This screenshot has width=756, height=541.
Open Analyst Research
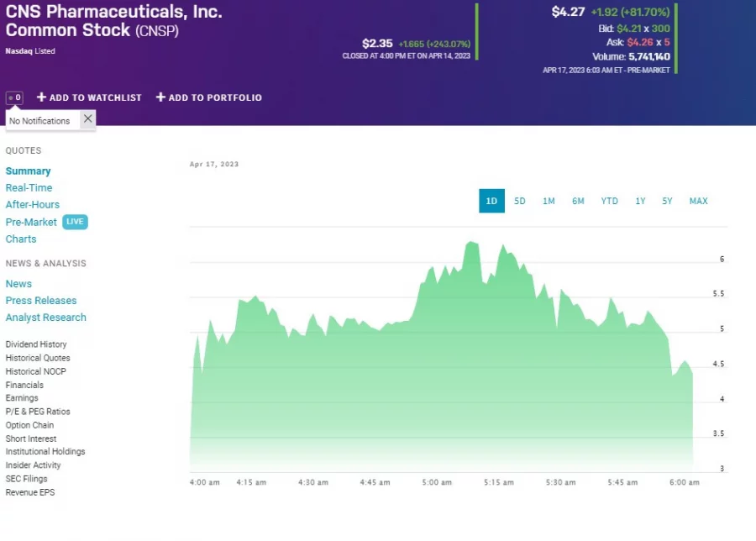pos(46,317)
